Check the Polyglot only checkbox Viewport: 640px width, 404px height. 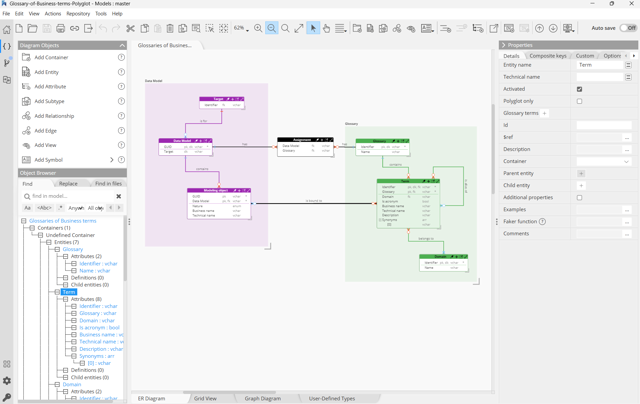coord(580,101)
